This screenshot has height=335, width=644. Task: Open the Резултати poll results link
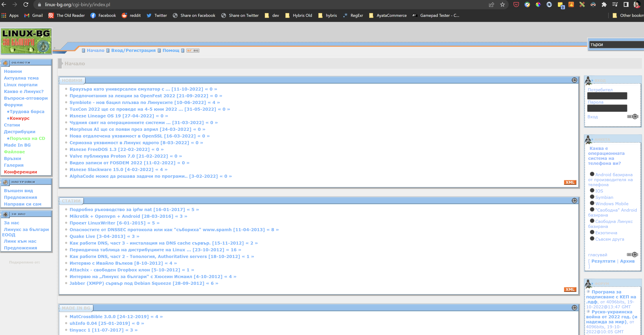point(603,261)
